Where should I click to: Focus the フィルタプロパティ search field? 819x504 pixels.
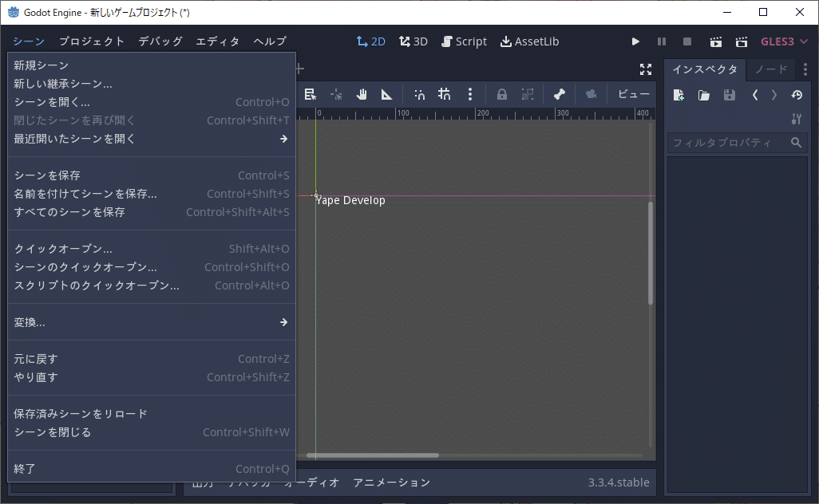coord(737,143)
